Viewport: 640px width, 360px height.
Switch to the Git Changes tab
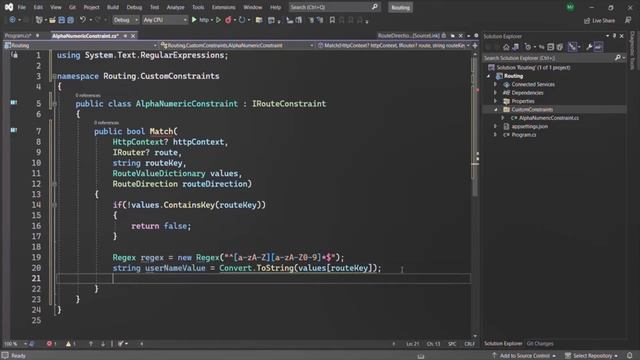(x=540, y=344)
